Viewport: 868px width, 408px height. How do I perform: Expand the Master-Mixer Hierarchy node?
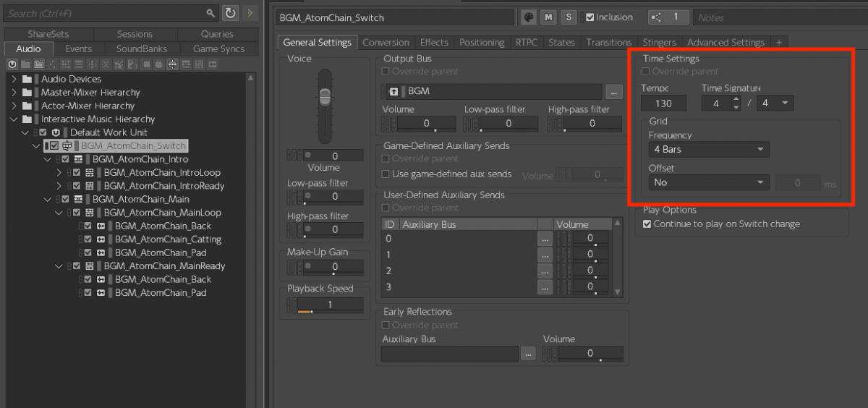[x=14, y=93]
